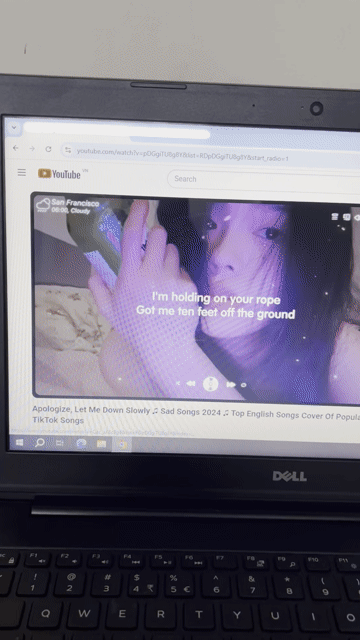Click the video showing 'I'm holding on your rope'
The height and width of the screenshot is (640, 360).
pyautogui.click(x=196, y=298)
